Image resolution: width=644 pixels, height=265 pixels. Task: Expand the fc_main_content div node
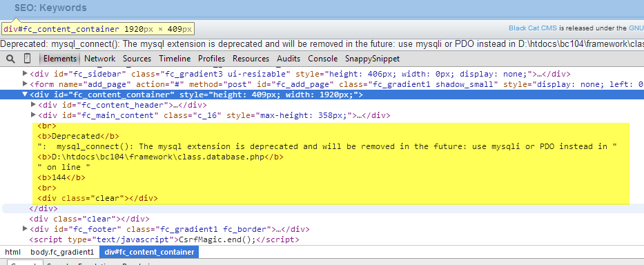(x=34, y=115)
